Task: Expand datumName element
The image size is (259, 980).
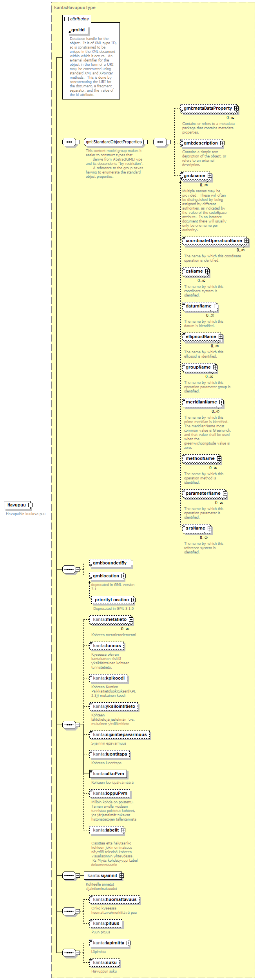Action: point(216,306)
